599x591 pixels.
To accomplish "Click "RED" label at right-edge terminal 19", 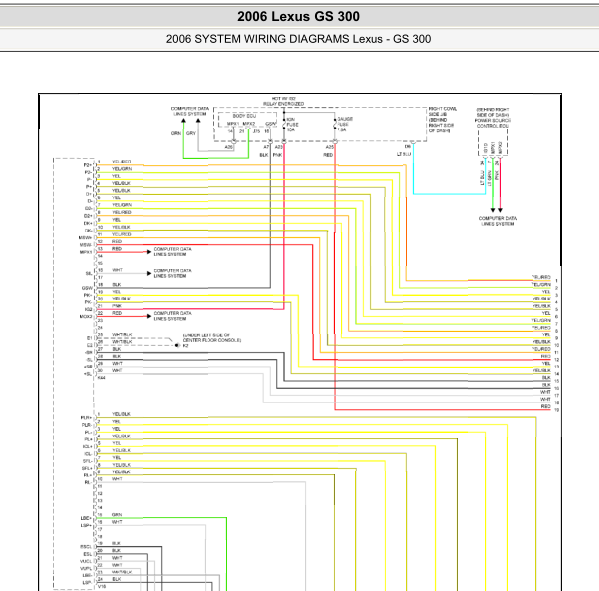I will click(x=546, y=406).
